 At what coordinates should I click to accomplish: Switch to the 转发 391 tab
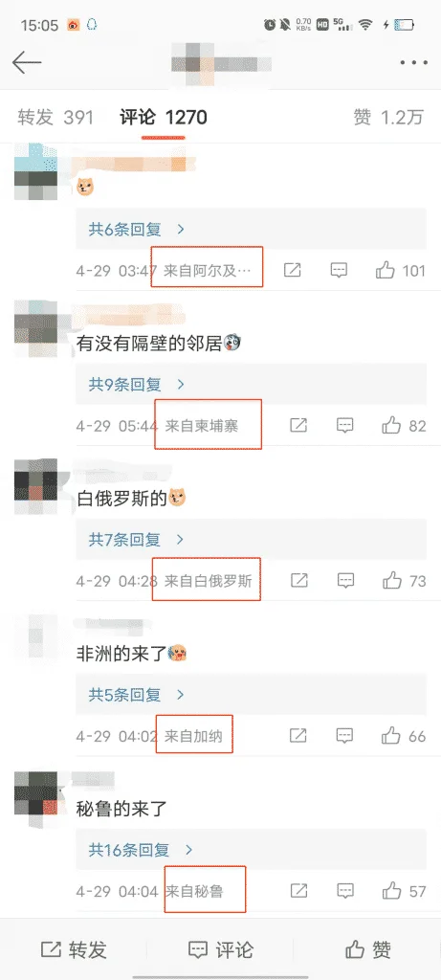click(x=55, y=118)
